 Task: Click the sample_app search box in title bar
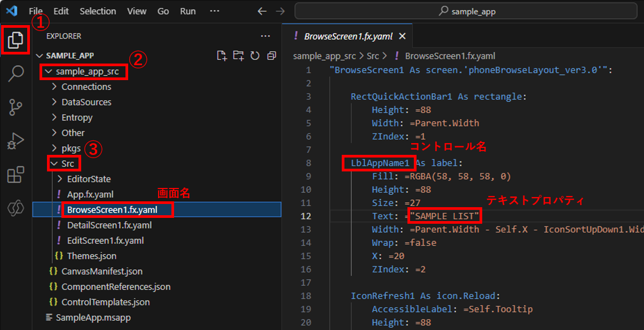pos(465,11)
